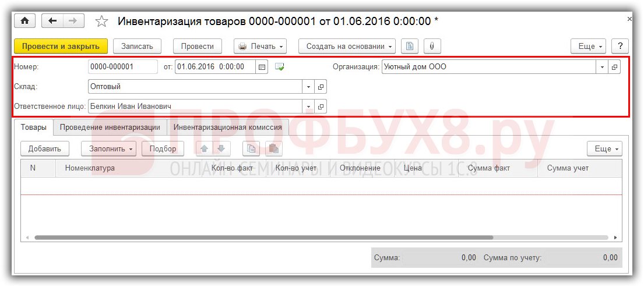
Task: Click the paperclip attachments icon
Action: 432,46
